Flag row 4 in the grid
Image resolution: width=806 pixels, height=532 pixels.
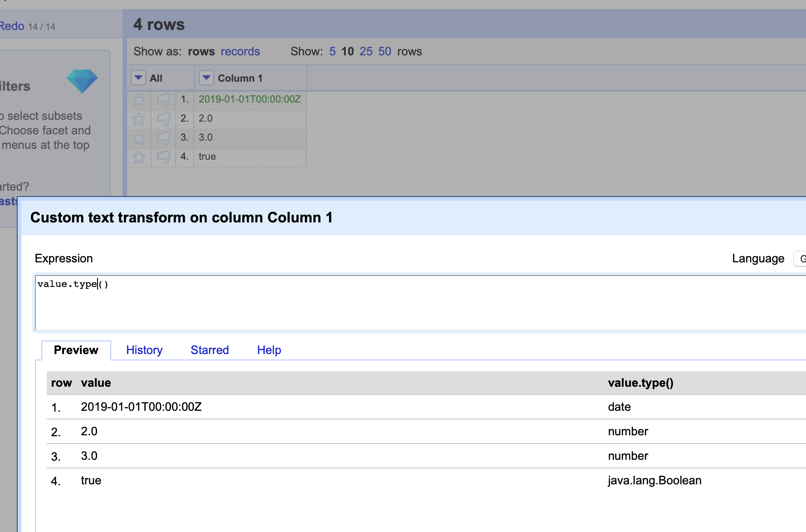(x=163, y=157)
